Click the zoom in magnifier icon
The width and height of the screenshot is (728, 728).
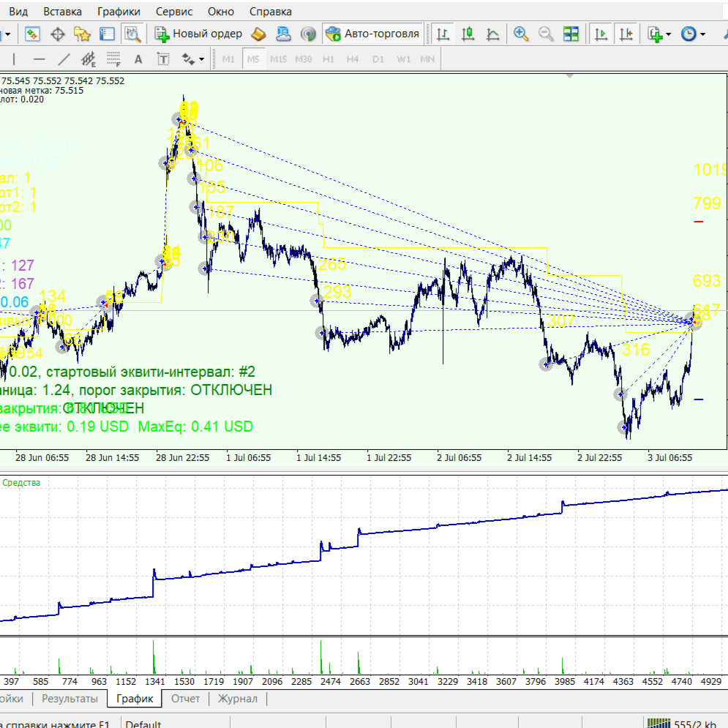[521, 34]
